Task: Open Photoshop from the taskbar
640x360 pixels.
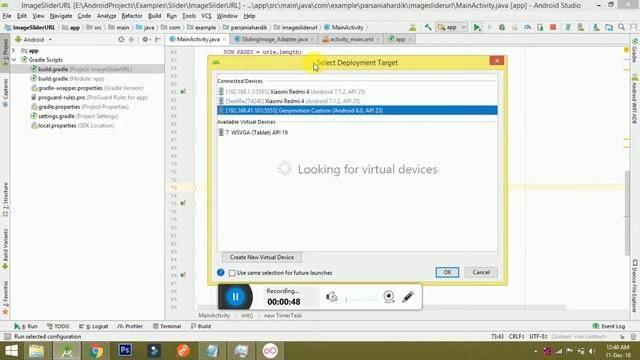Action: click(x=125, y=350)
